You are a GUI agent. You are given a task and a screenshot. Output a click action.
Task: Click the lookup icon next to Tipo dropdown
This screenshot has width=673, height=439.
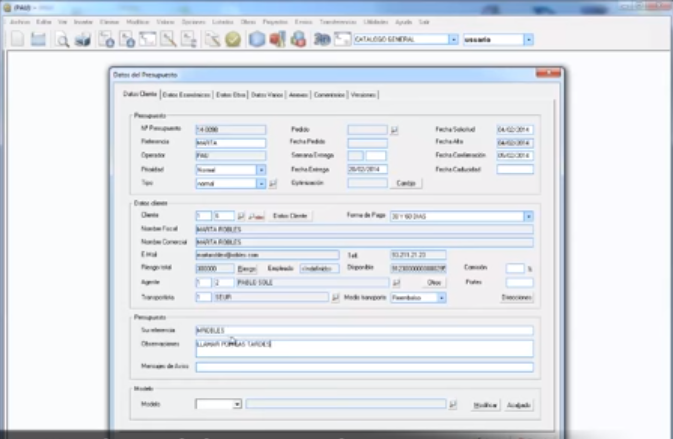point(273,184)
